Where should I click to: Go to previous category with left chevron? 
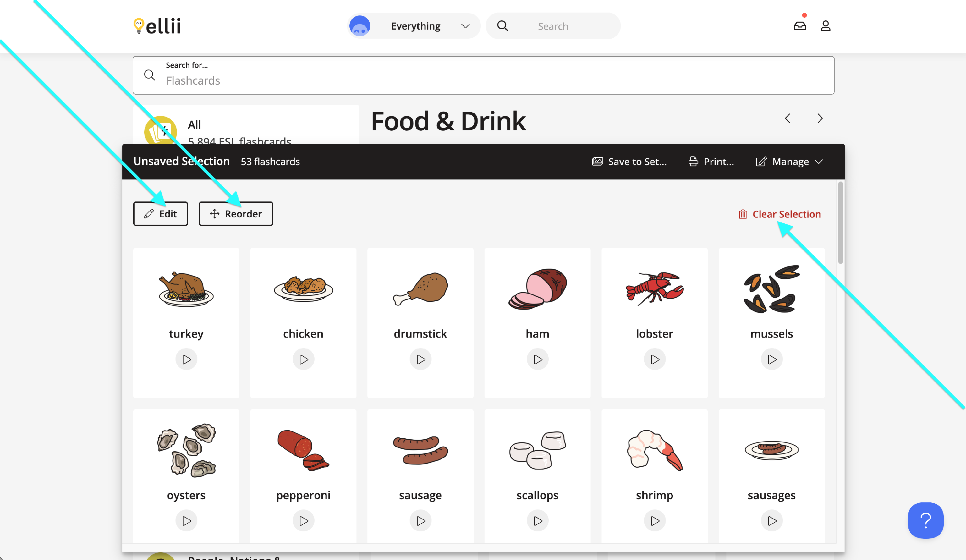788,118
